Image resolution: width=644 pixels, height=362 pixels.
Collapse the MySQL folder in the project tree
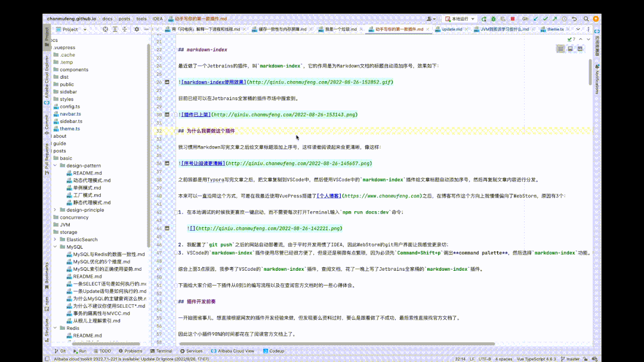point(54,246)
